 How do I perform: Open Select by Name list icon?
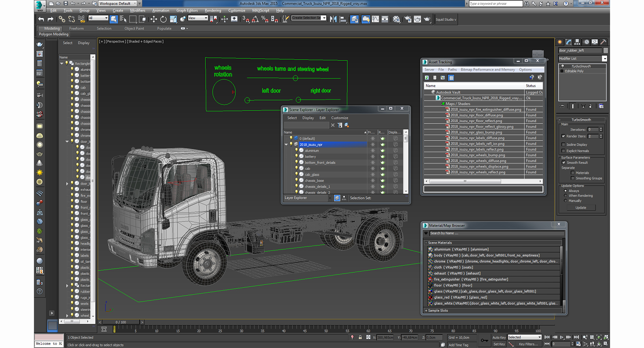coord(123,19)
